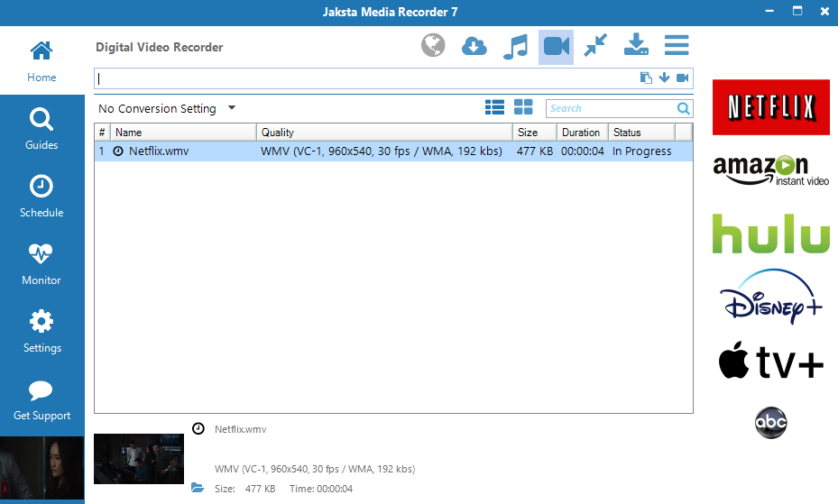This screenshot has width=838, height=504.
Task: Click the recording preview thumbnail at bottom
Action: point(139,459)
